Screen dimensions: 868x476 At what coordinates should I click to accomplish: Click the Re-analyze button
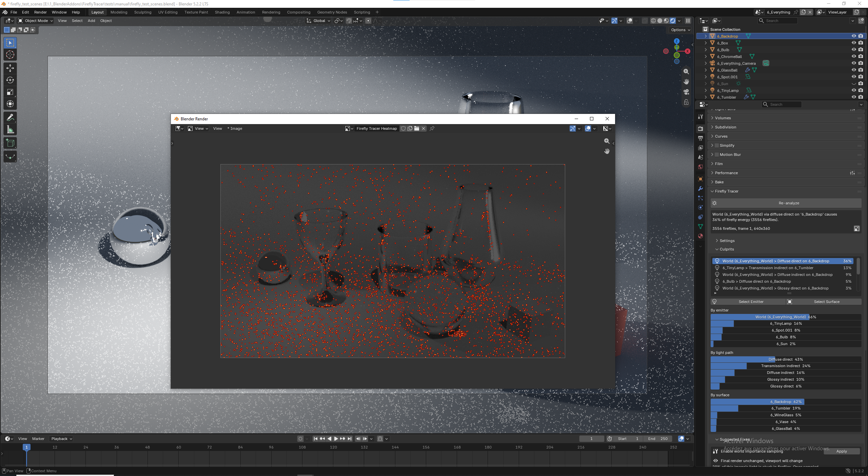click(786, 203)
